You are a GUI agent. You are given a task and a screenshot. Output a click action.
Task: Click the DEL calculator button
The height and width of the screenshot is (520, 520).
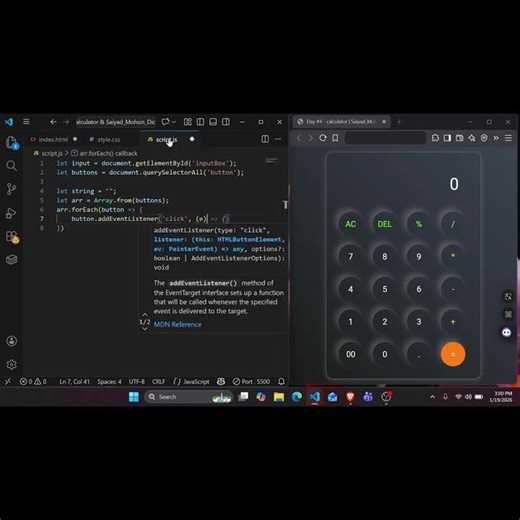click(x=384, y=224)
